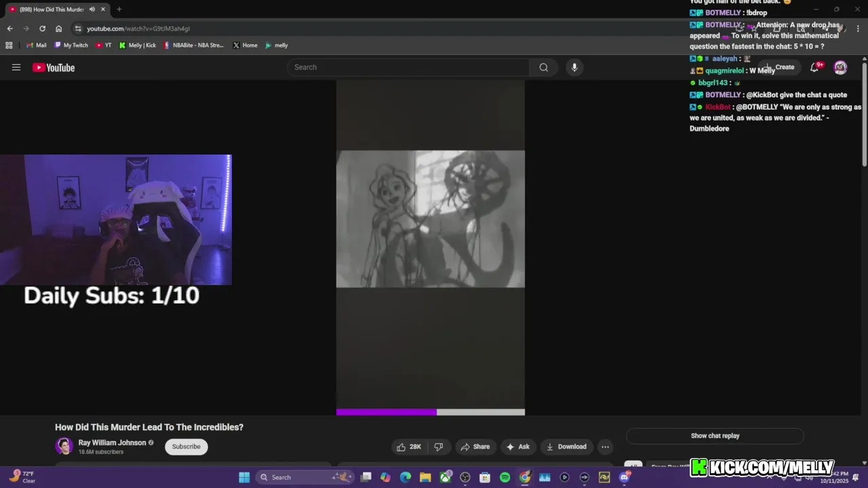The width and height of the screenshot is (868, 488).
Task: Open YouTube notifications bell
Action: tap(815, 67)
